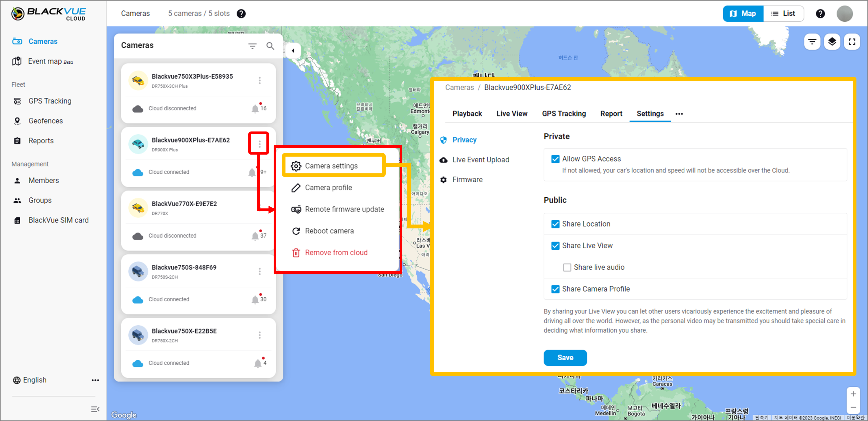Open options menu for Blackvue900XPlus-E7AE62
868x421 pixels.
tap(259, 144)
